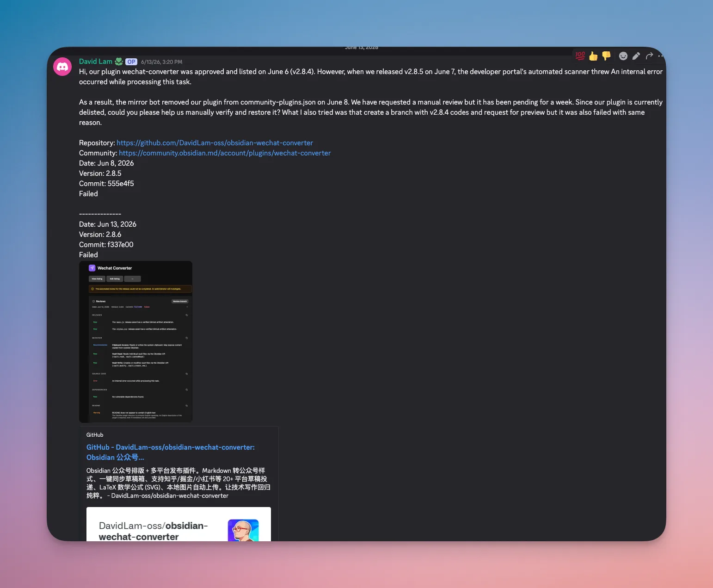Screen dimensions: 713x588
Task: Click the 6/13/26, 3:20 PM timestamp
Action: coord(162,62)
